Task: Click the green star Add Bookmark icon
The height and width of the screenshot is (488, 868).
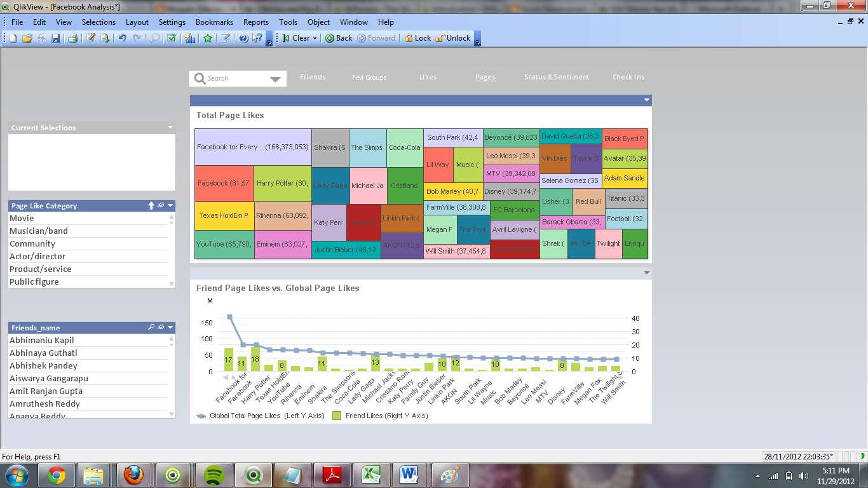Action: (x=208, y=38)
